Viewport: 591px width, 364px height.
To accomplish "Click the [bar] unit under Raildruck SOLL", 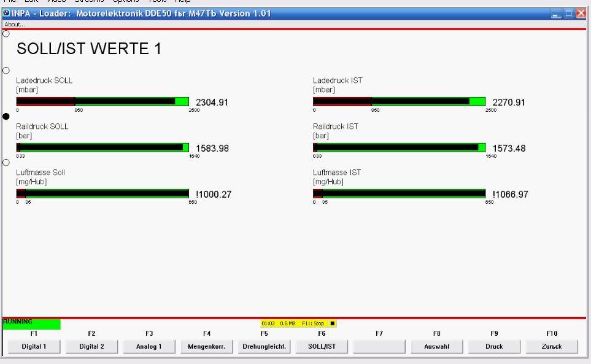I will point(24,136).
